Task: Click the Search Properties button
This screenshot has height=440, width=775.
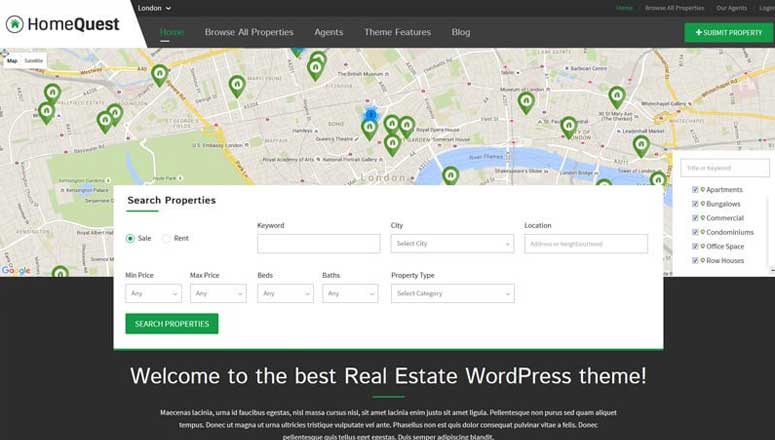Action: pos(172,324)
